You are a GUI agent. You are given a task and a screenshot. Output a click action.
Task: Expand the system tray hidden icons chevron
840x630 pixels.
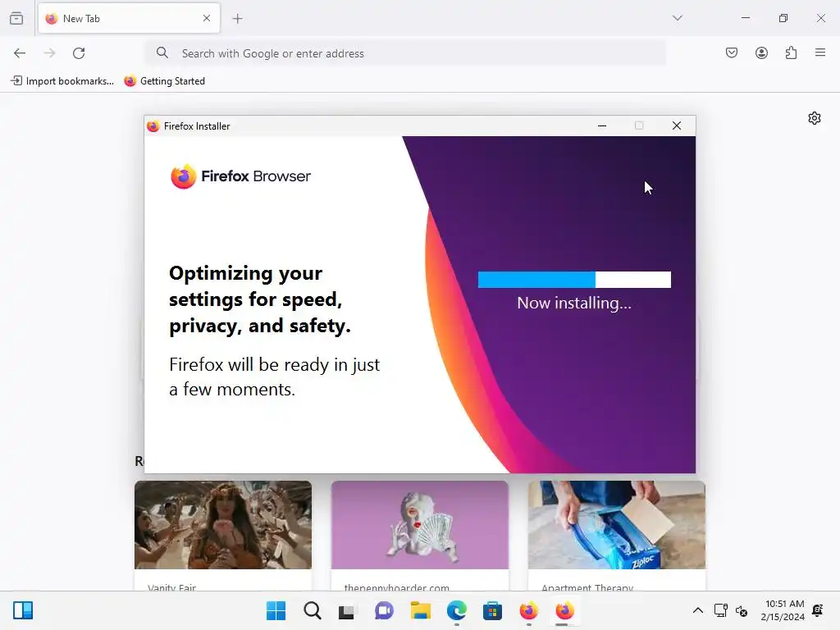697,610
